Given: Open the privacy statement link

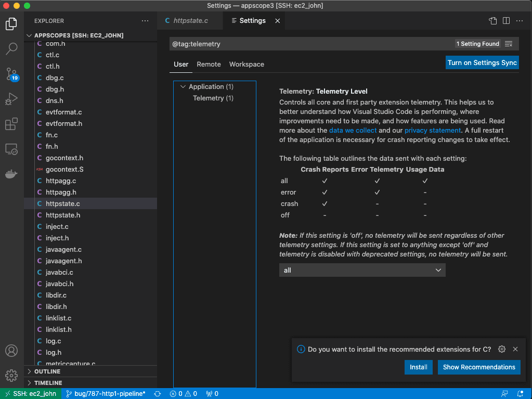Looking at the screenshot, I should click(433, 131).
